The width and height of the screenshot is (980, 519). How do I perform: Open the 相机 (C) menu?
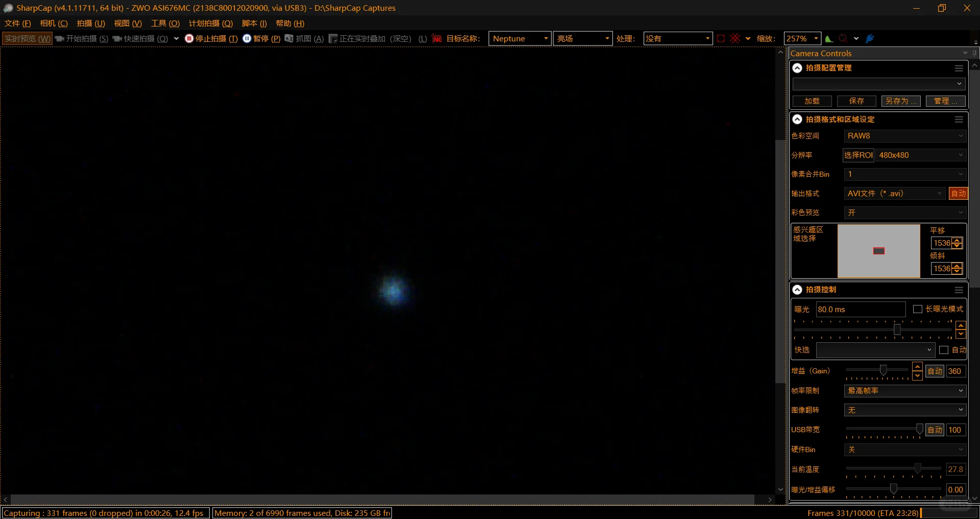tap(54, 23)
